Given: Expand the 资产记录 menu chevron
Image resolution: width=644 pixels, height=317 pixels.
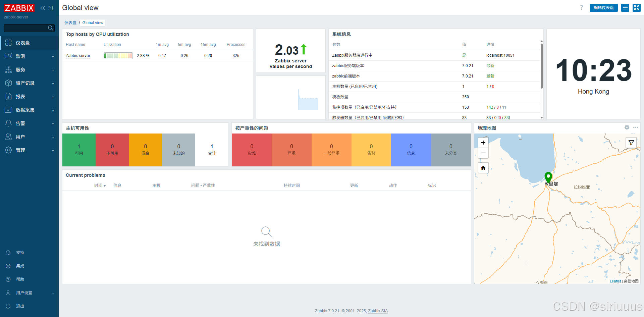Looking at the screenshot, I should [x=53, y=84].
